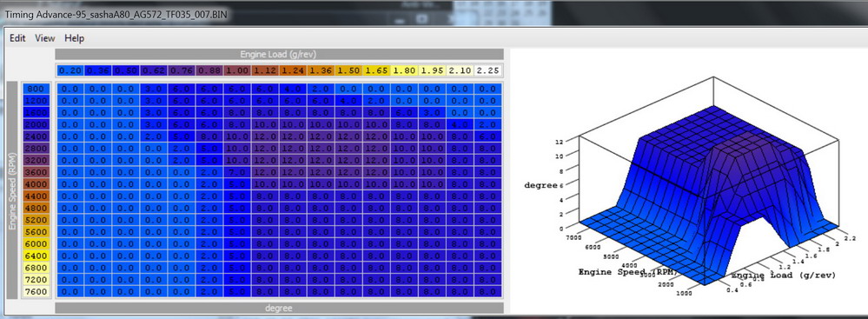Open the View menu
The width and height of the screenshot is (868, 319).
(45, 38)
